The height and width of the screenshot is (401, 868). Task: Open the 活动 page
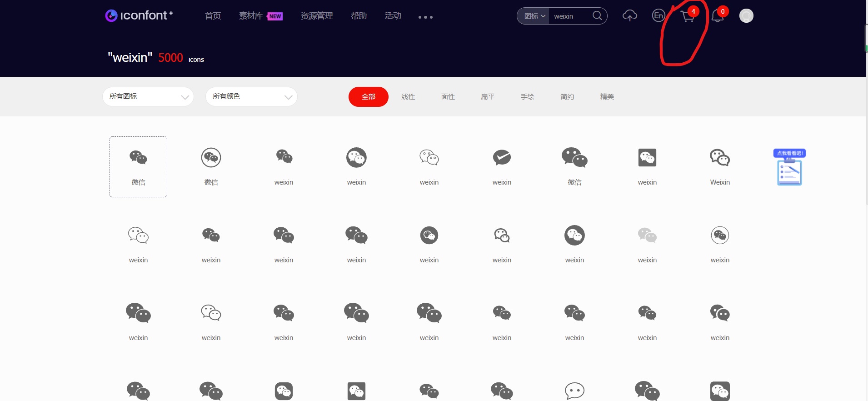coord(393,16)
